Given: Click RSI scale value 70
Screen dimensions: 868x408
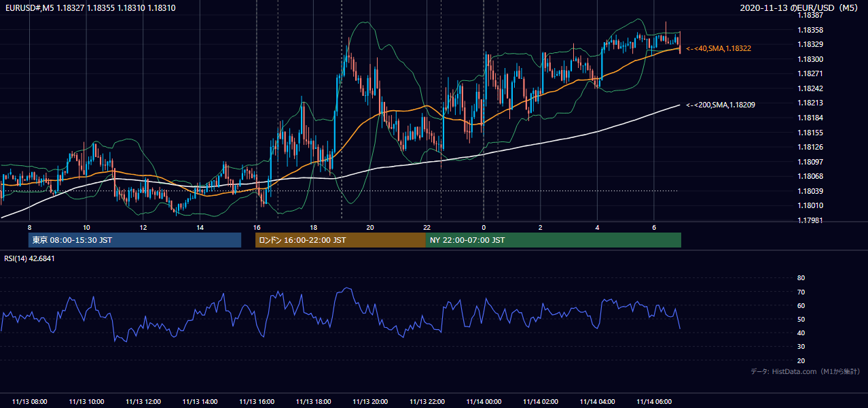Looking at the screenshot, I should coord(801,292).
